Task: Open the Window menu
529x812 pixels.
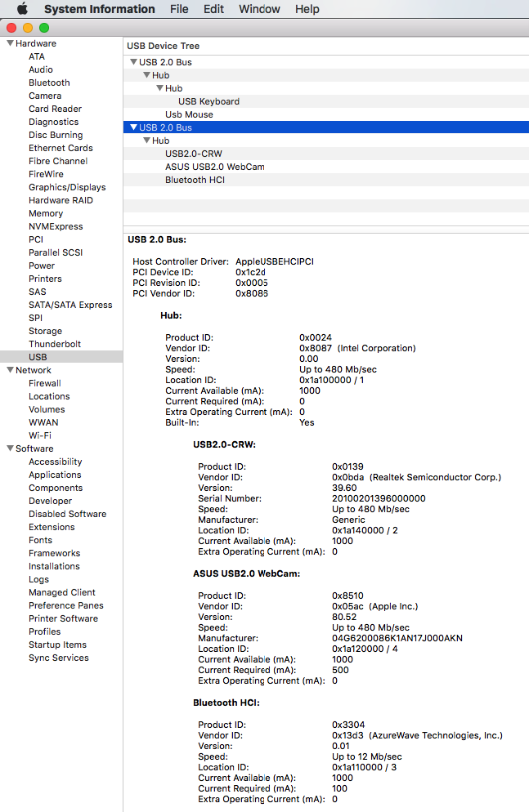Action: (258, 9)
